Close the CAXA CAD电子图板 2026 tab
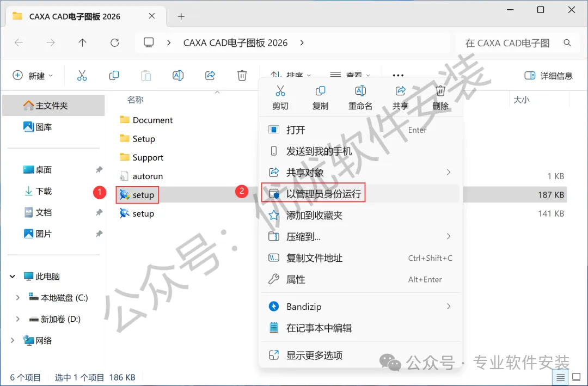Image resolution: width=588 pixels, height=386 pixels. click(x=151, y=16)
